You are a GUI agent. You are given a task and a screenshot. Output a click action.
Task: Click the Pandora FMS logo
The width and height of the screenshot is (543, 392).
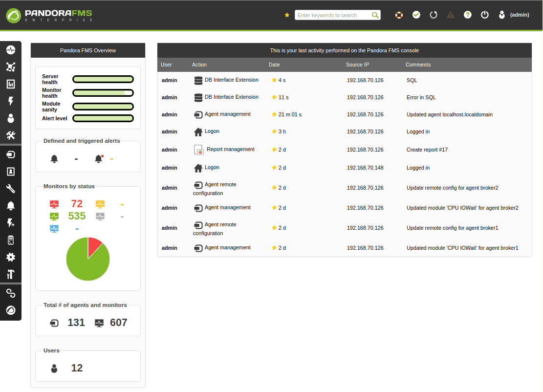point(49,16)
